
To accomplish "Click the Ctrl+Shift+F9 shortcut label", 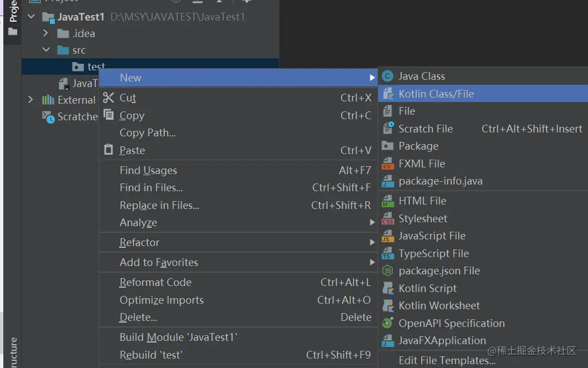I will click(338, 355).
